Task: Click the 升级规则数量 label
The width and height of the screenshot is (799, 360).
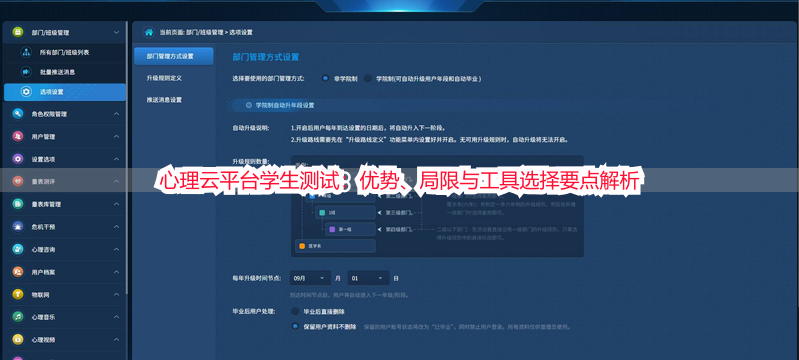Action: click(251, 161)
